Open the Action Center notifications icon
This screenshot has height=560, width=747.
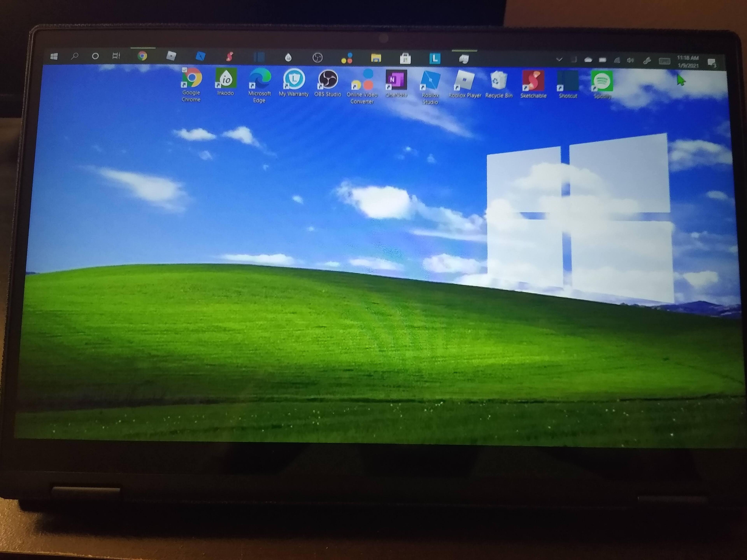712,63
